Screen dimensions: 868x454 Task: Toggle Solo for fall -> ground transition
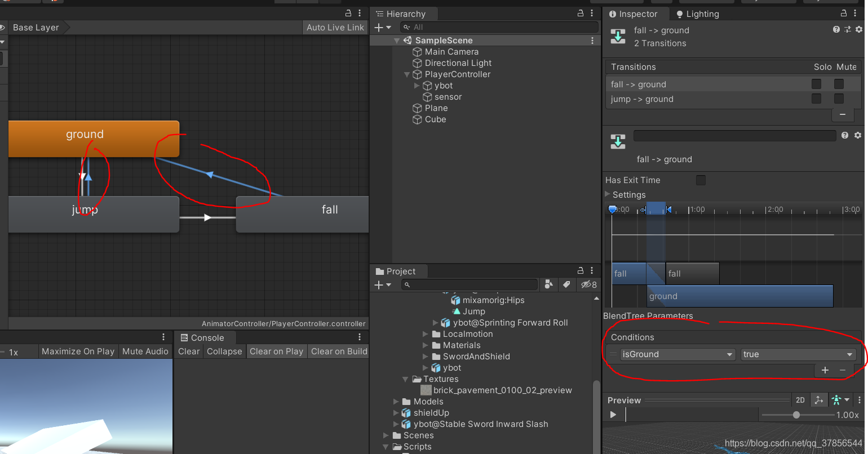(x=816, y=84)
